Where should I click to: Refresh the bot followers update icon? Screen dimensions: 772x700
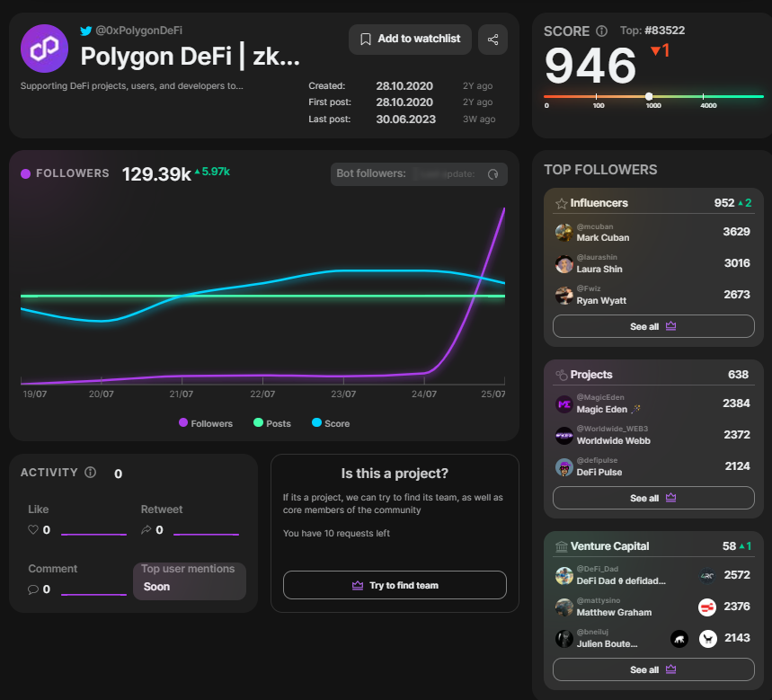492,174
